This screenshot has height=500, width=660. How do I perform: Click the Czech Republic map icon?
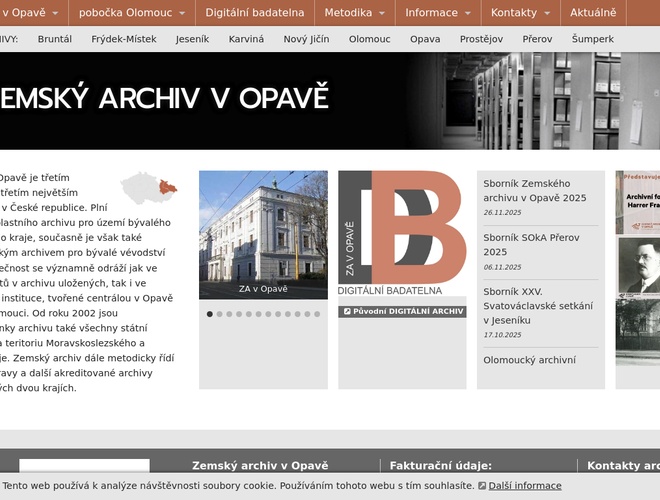(149, 187)
